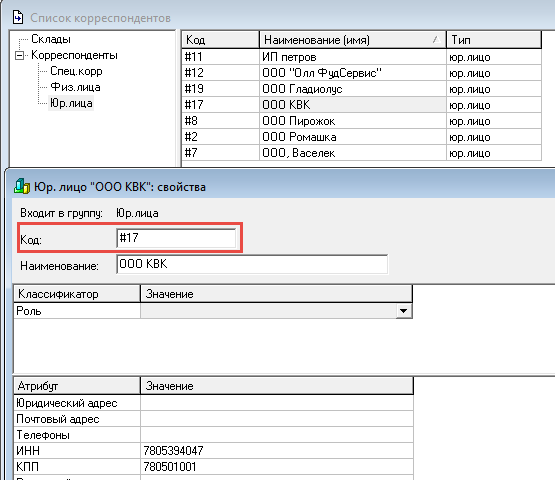Open the Роль value dropdown arrow
The height and width of the screenshot is (480, 555).
click(x=403, y=311)
